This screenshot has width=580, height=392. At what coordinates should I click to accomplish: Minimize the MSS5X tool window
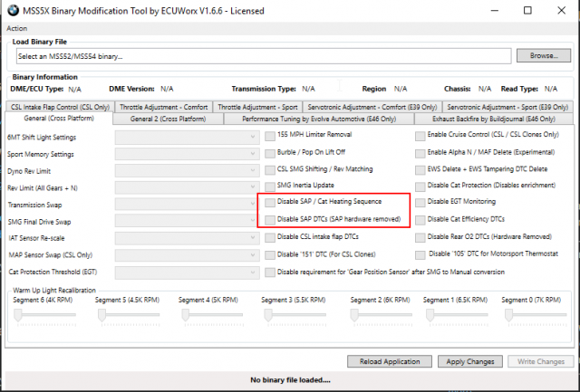[495, 11]
